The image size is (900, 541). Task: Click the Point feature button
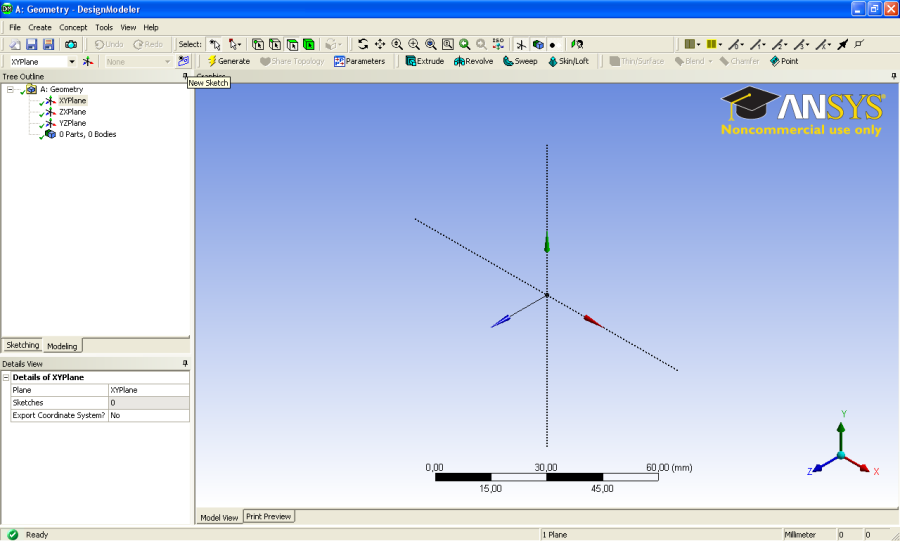[784, 61]
